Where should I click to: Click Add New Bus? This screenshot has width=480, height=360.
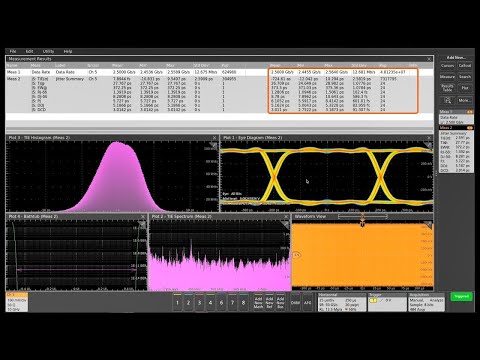280,302
